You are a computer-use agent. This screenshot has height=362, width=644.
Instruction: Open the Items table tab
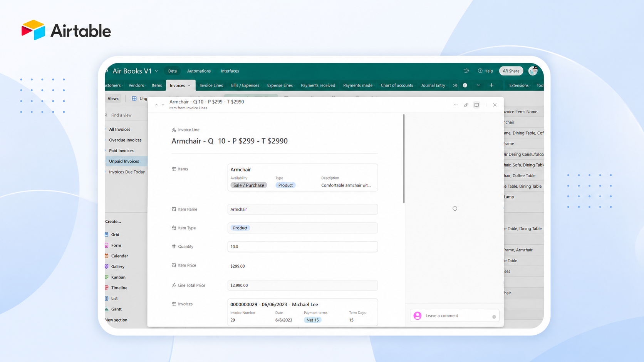(x=157, y=85)
